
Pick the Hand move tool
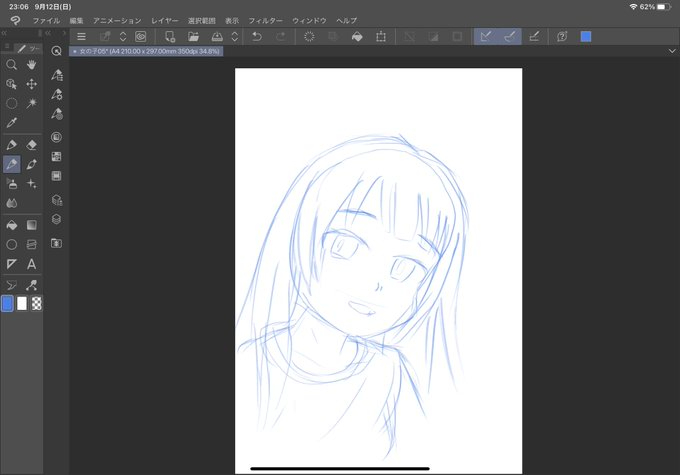(32, 64)
